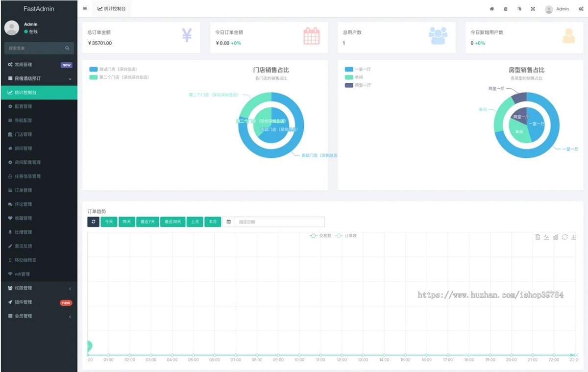Filter trend by 今天 button
The image size is (588, 372).
[109, 222]
